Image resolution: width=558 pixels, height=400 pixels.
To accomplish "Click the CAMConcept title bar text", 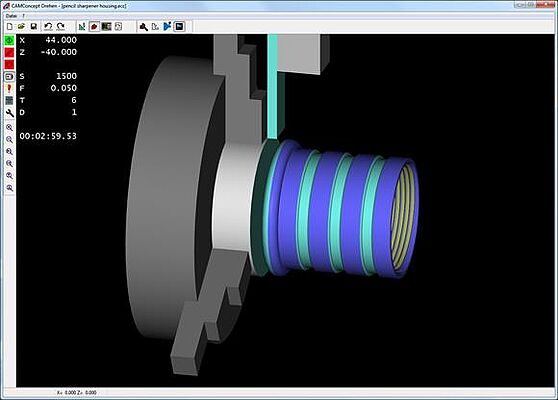I will (x=69, y=6).
